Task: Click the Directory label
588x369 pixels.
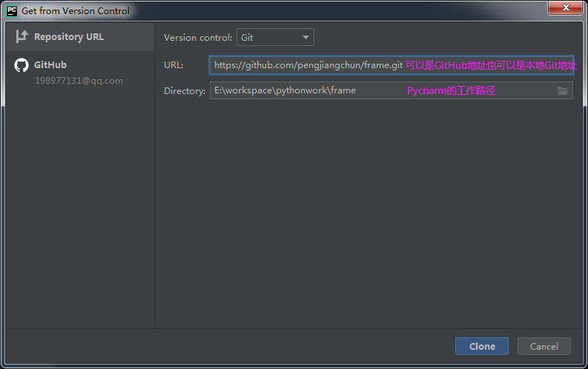Action: tap(185, 91)
